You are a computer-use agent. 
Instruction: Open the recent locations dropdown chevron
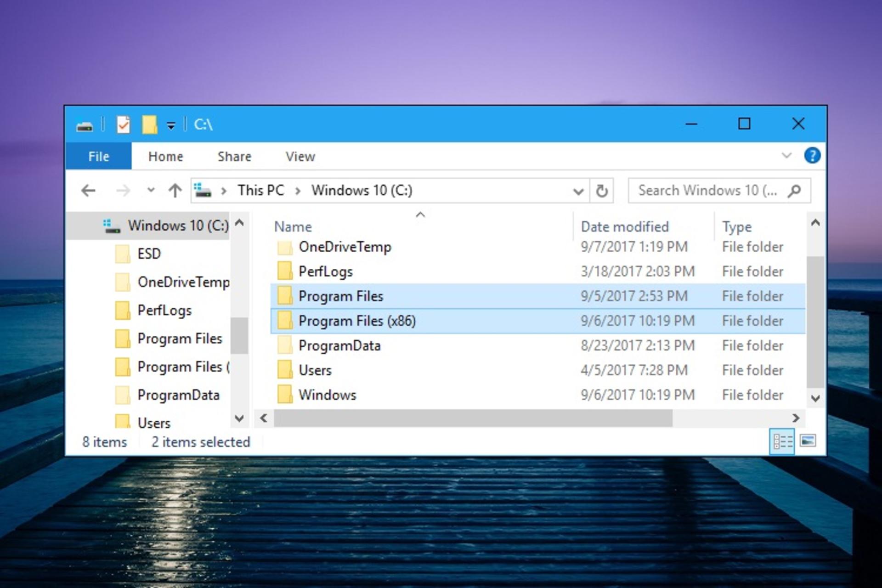pos(150,190)
